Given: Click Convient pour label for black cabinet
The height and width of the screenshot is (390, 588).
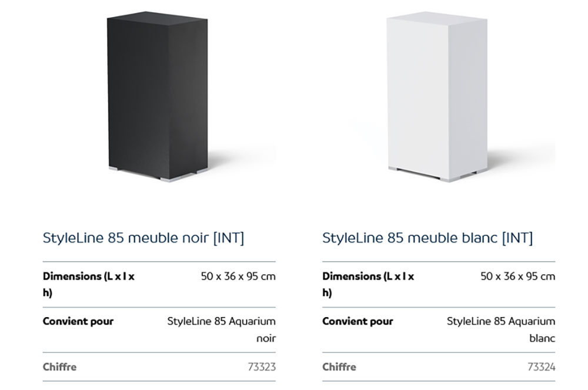Looking at the screenshot, I should (x=78, y=321).
